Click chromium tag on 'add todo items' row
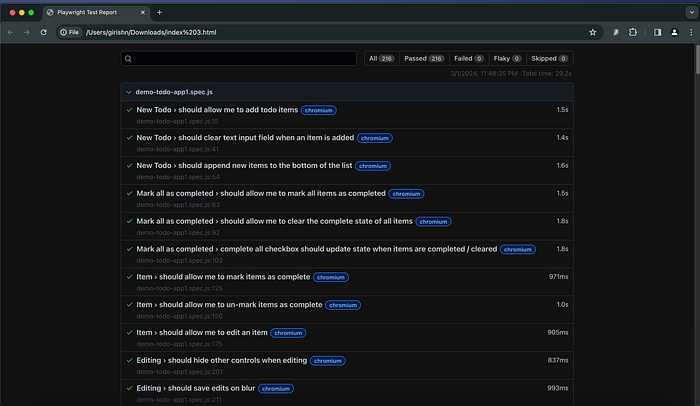This screenshot has height=406, width=700. 319,110
